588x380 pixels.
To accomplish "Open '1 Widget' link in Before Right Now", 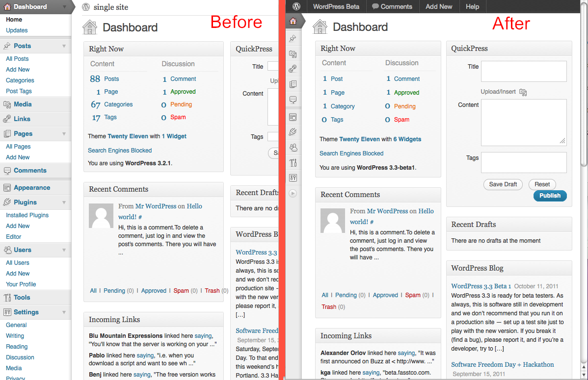I will click(174, 136).
